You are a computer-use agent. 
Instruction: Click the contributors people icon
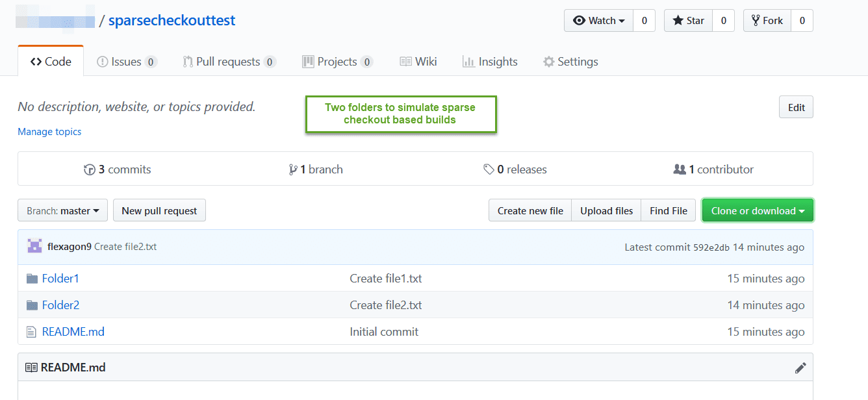[680, 169]
